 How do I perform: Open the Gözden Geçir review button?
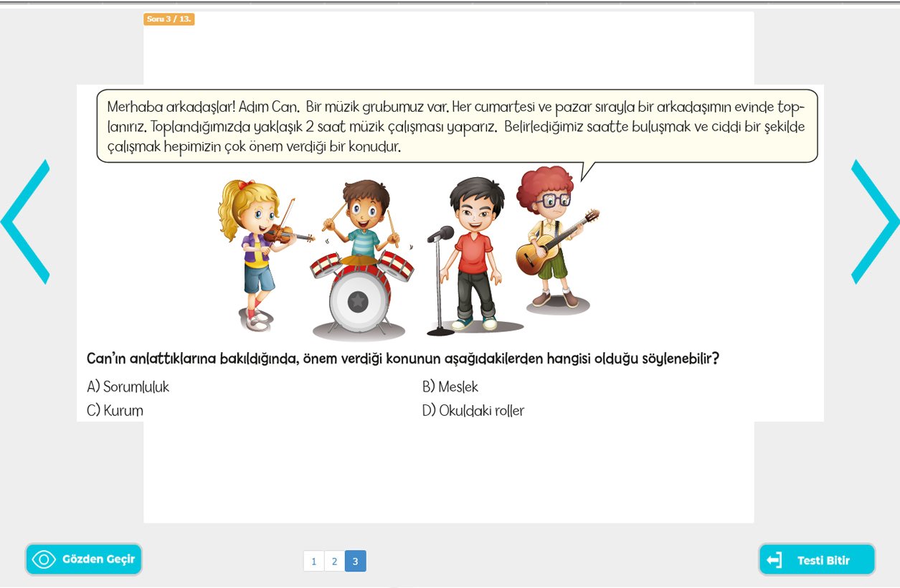84,559
